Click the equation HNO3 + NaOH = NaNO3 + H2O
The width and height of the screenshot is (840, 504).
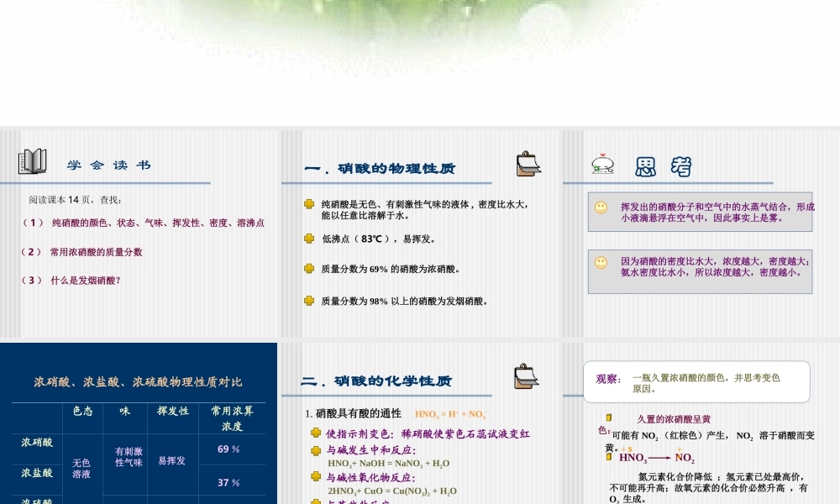coord(388,464)
